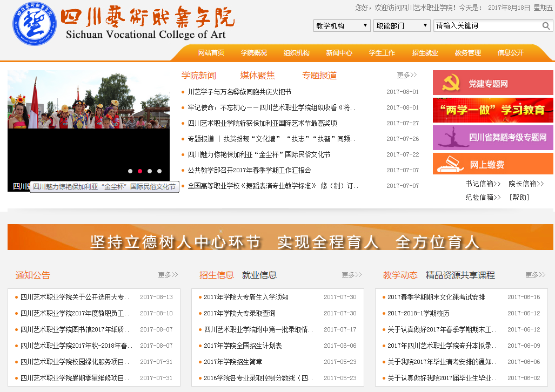The height and width of the screenshot is (392, 555).
Task: Open the 新闻中心 navigation menu
Action: (x=339, y=53)
